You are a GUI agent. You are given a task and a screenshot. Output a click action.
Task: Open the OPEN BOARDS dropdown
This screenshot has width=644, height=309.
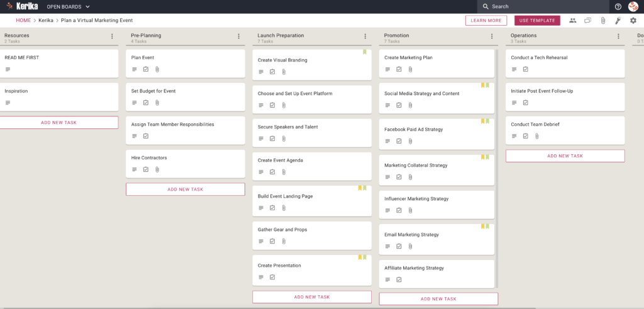(x=68, y=6)
